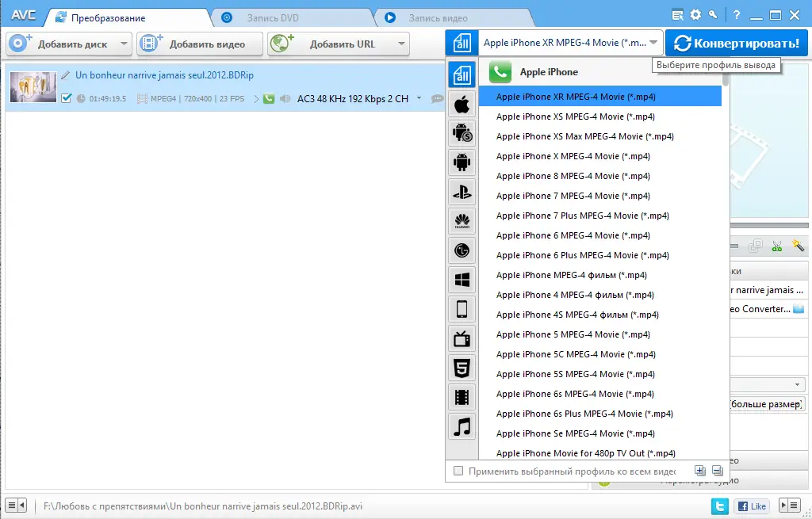Image resolution: width=812 pixels, height=519 pixels.
Task: Select Apple iPhone XS Max MPEG-4 Movie
Action: [x=599, y=136]
